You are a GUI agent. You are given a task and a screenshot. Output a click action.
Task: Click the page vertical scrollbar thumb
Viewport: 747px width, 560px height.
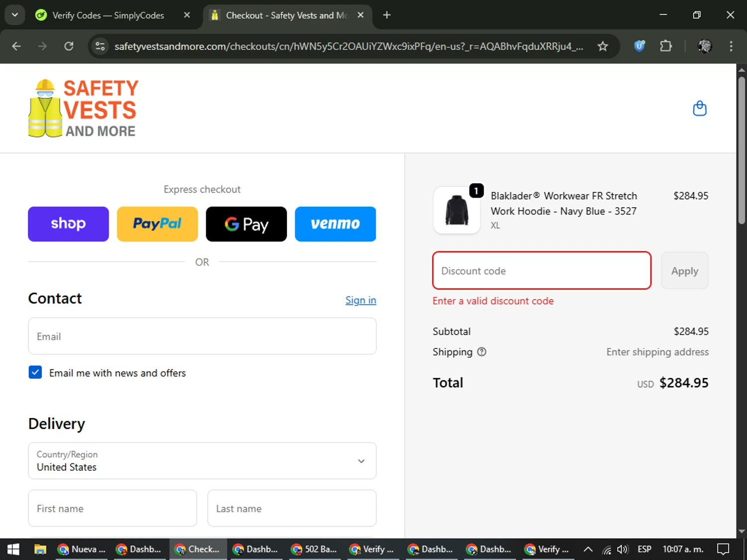742,149
